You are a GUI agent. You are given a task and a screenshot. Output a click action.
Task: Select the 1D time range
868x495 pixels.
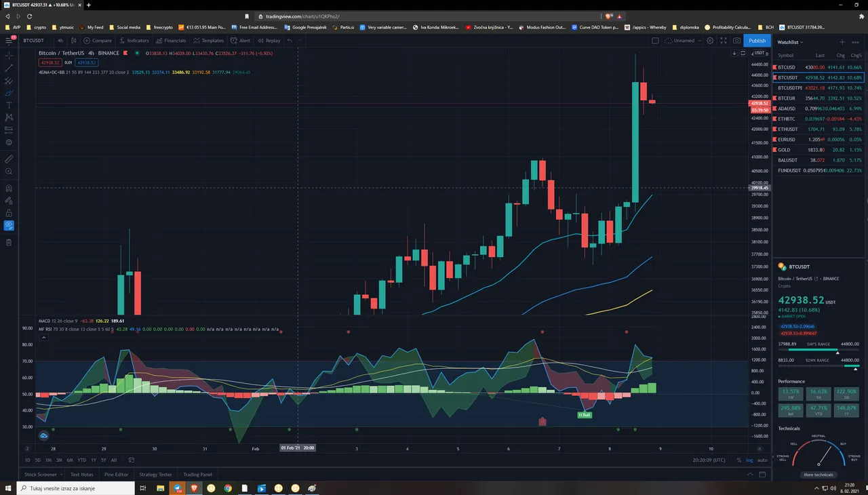click(28, 460)
